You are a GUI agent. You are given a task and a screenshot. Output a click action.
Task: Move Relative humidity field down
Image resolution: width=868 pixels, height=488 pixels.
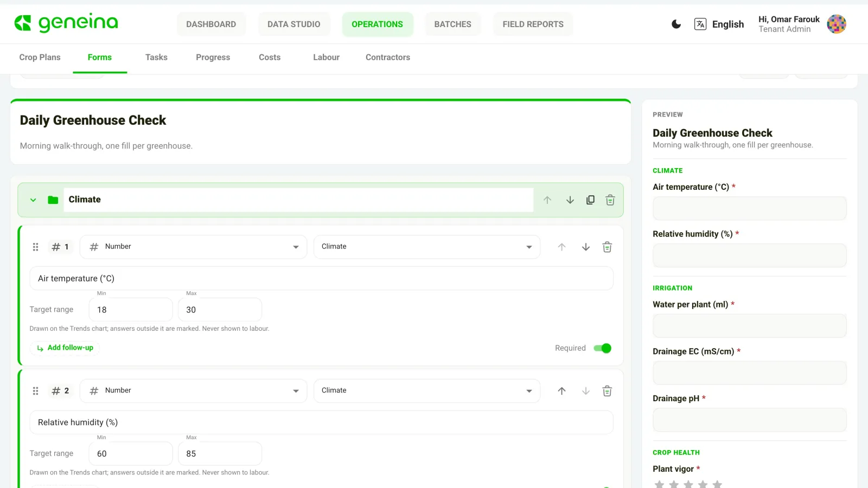tap(586, 391)
